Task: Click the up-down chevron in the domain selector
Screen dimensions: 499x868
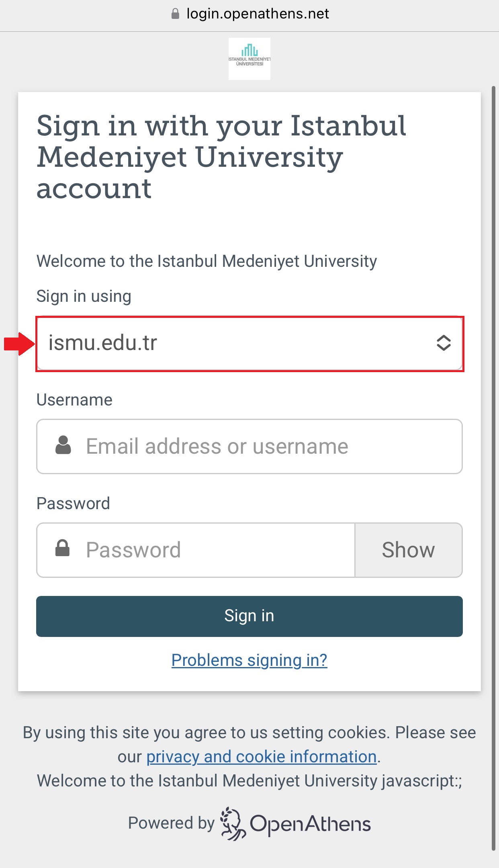Action: pos(444,343)
